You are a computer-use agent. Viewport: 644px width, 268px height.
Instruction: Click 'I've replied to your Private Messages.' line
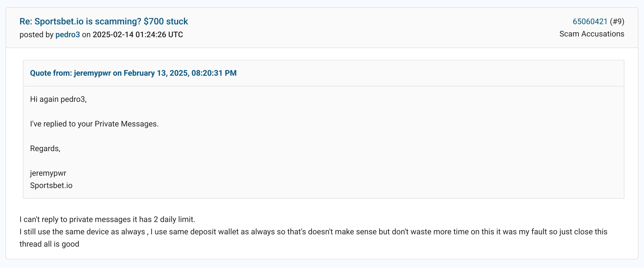94,124
